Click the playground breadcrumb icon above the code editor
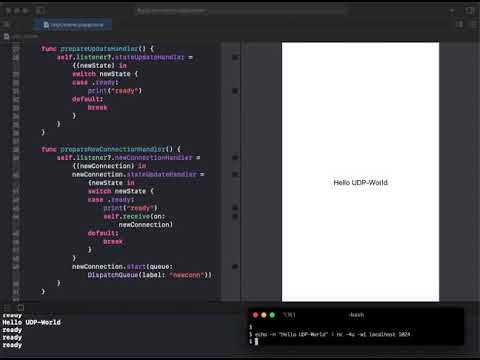Viewport: 480px width, 360px height. (6, 36)
